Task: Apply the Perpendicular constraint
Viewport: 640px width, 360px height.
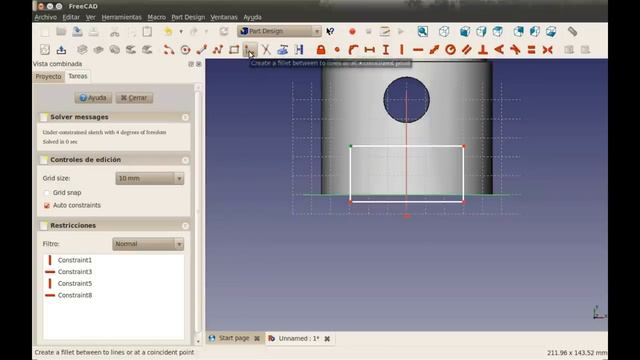Action: (x=483, y=50)
